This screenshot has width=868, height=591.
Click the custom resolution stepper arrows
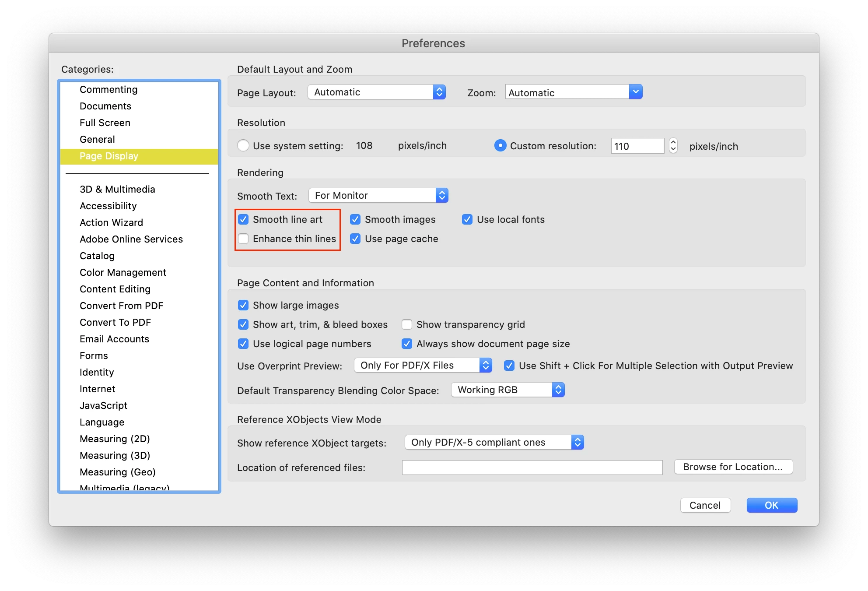[x=673, y=145]
